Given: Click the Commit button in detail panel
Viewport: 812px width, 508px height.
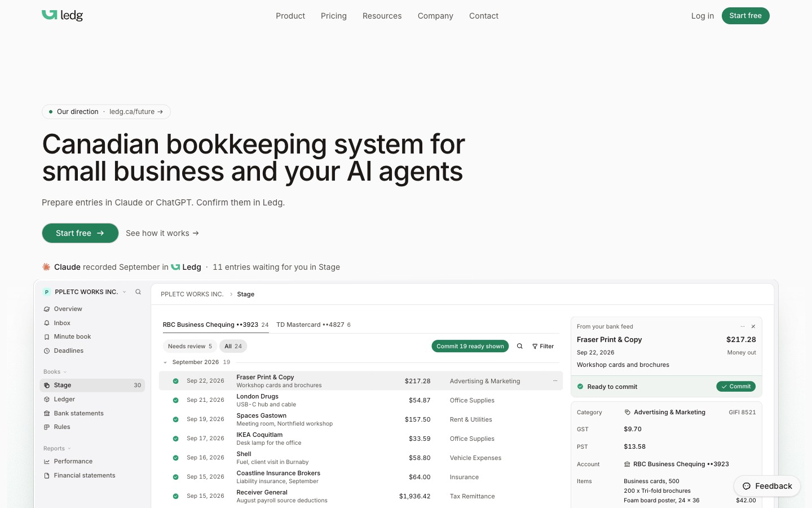Looking at the screenshot, I should coord(736,387).
